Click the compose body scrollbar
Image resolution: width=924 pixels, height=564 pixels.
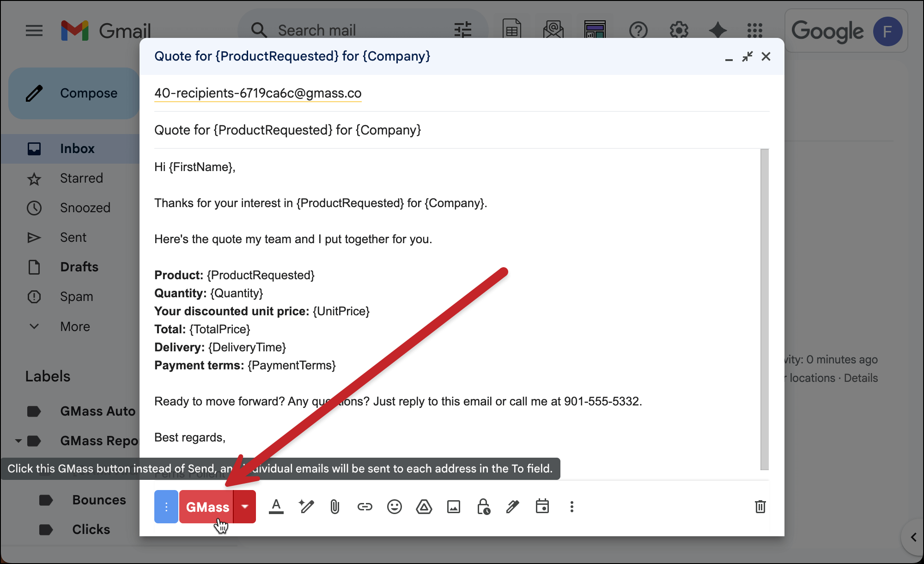765,309
